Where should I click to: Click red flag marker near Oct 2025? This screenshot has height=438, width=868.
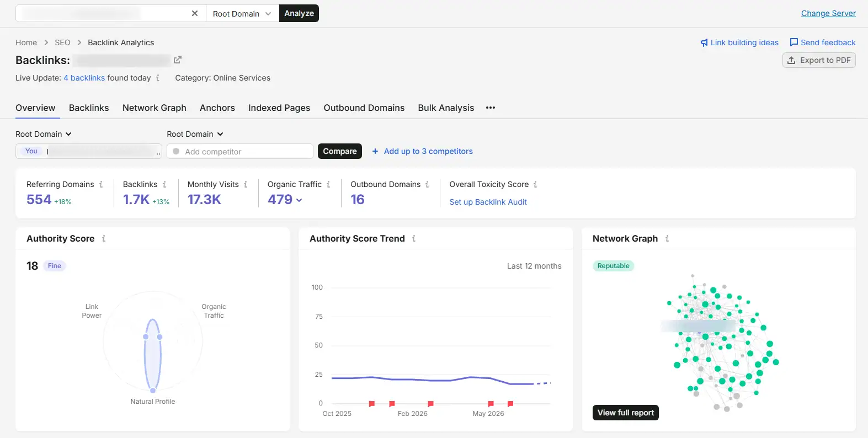(x=372, y=404)
